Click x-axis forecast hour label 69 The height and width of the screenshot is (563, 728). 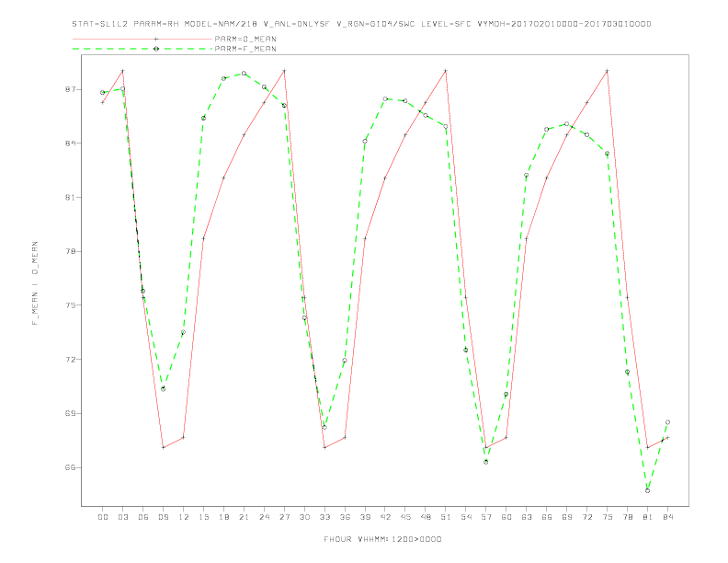[567, 517]
